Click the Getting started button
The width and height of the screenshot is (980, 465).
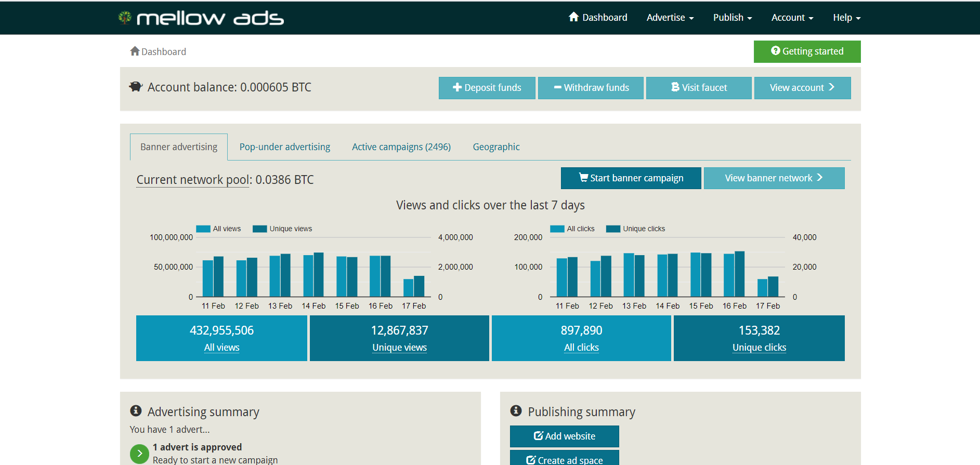tap(807, 51)
